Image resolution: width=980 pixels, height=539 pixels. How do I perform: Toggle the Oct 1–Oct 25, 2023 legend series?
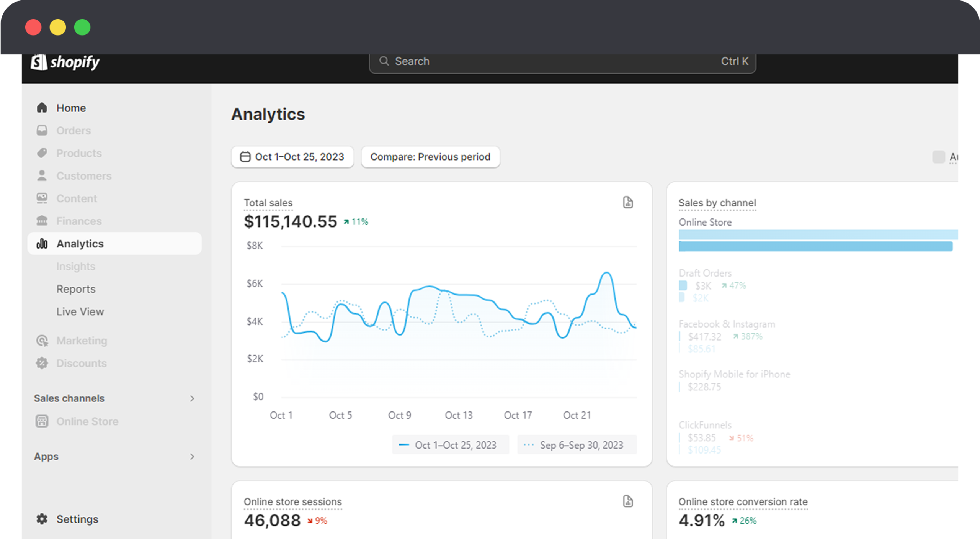coord(451,445)
